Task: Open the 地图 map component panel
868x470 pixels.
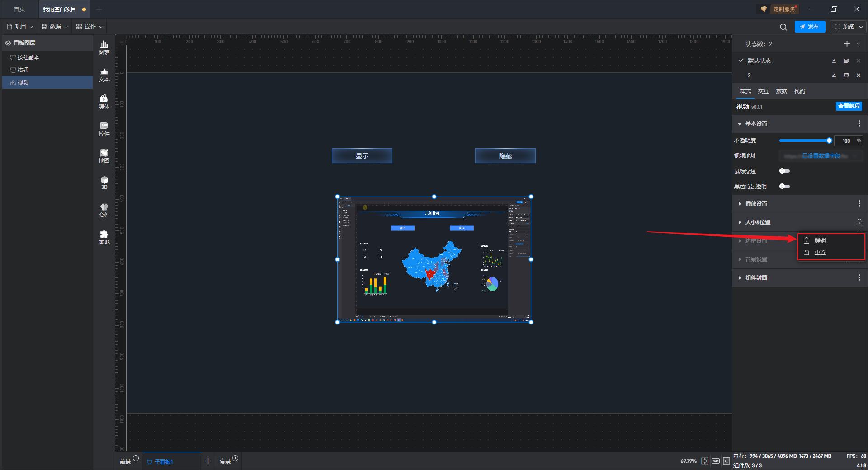Action: pyautogui.click(x=104, y=156)
